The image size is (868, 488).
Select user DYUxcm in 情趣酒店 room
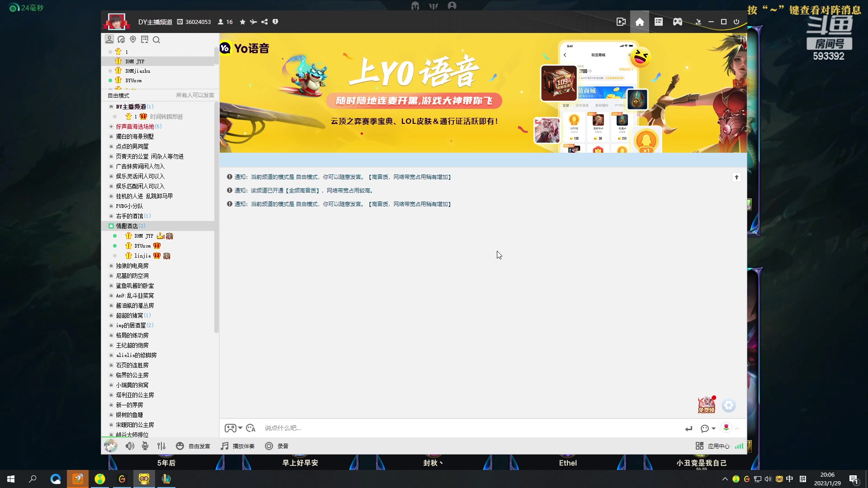click(x=142, y=246)
